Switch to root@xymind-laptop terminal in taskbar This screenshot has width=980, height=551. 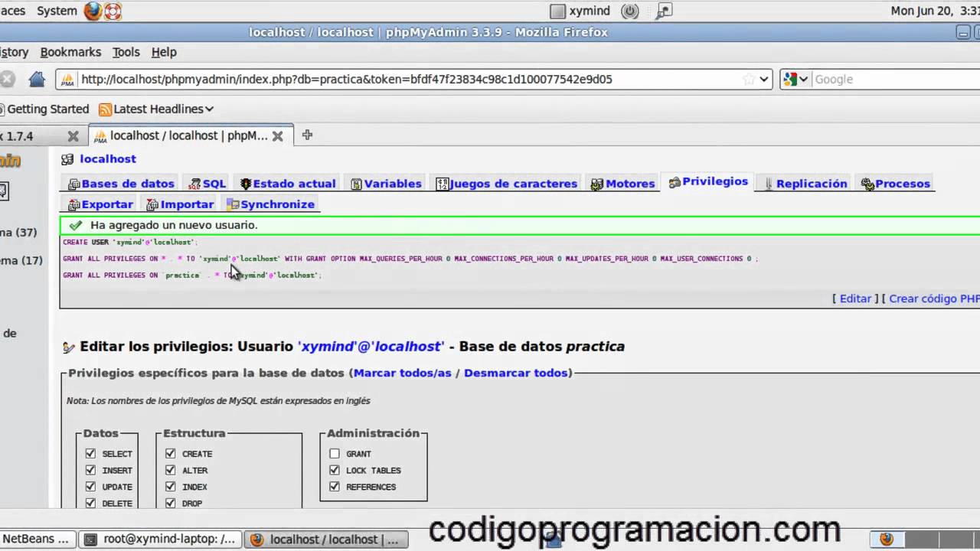161,539
